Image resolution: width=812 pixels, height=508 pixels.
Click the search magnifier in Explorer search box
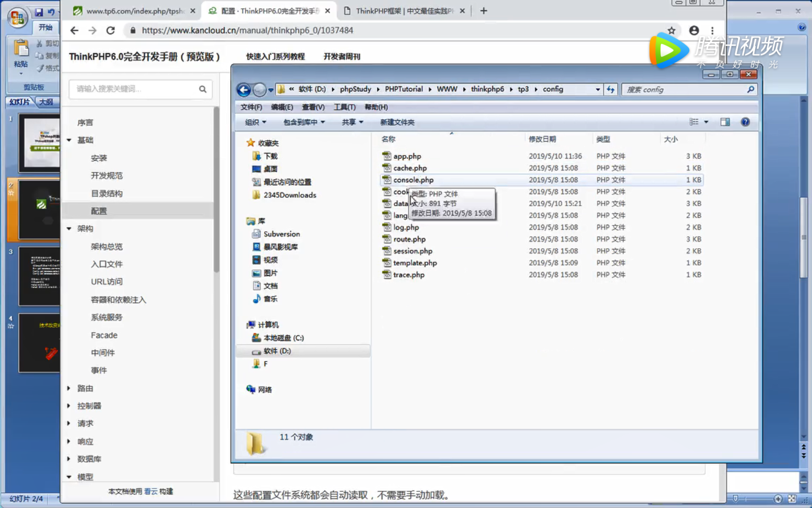[x=751, y=90]
